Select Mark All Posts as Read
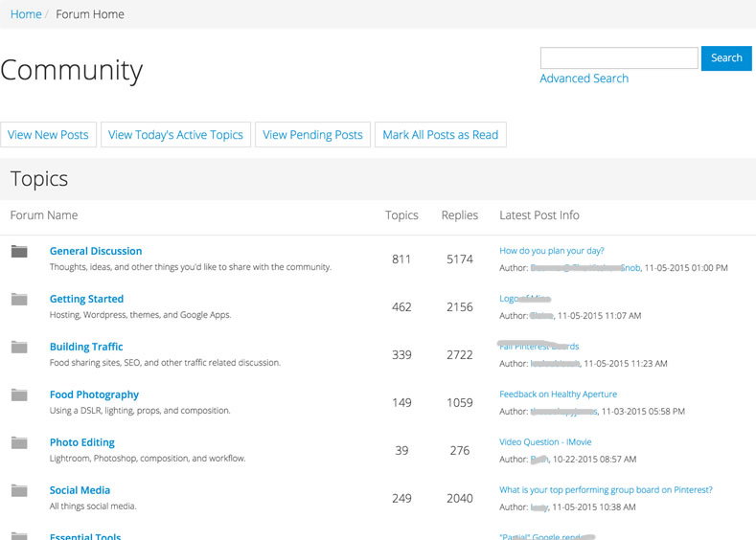This screenshot has height=540, width=756. pos(440,135)
